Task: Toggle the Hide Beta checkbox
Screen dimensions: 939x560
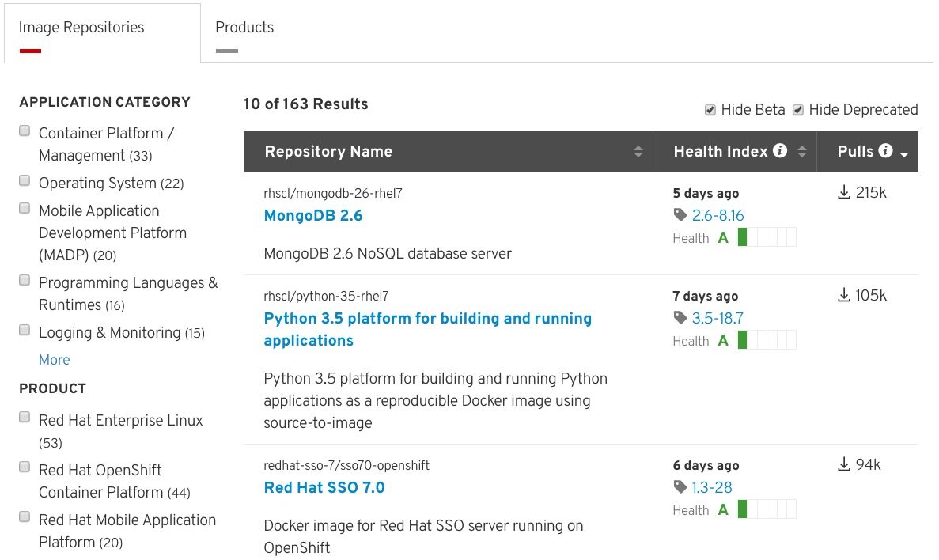Action: point(710,110)
